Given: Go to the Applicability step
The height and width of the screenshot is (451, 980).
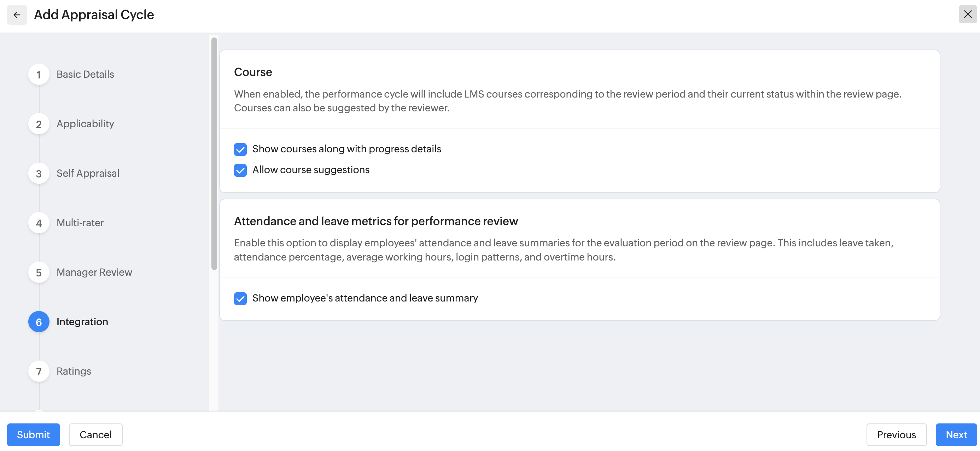Looking at the screenshot, I should 85,124.
